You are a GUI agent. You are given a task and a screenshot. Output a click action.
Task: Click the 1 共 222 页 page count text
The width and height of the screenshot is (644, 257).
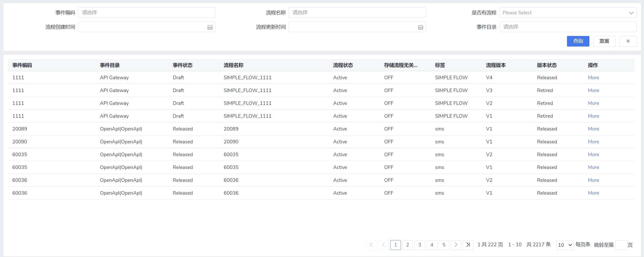pyautogui.click(x=490, y=244)
